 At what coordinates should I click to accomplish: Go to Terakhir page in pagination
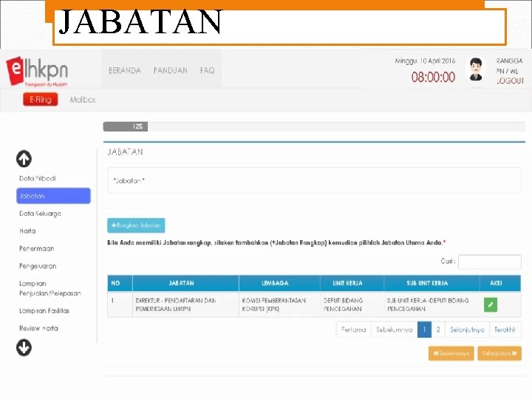point(505,330)
